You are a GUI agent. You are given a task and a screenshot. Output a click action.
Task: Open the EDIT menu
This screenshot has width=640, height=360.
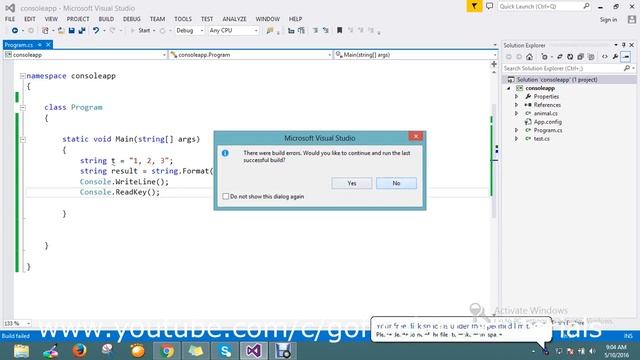pyautogui.click(x=30, y=19)
